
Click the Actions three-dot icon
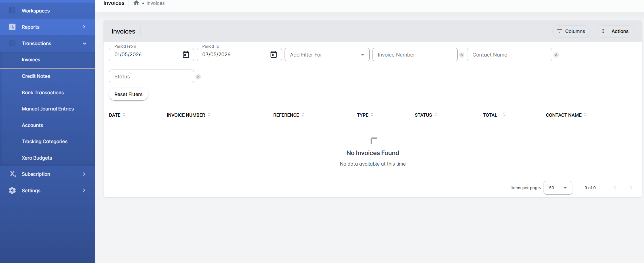point(603,31)
